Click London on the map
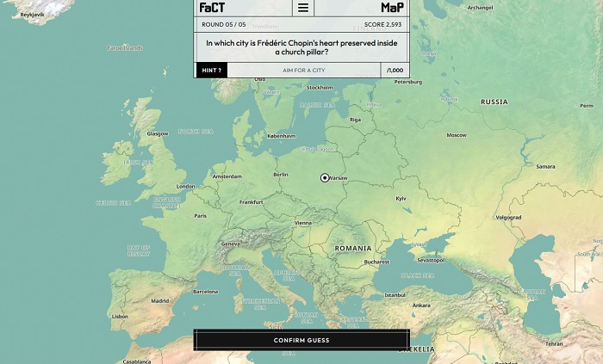 coord(186,187)
